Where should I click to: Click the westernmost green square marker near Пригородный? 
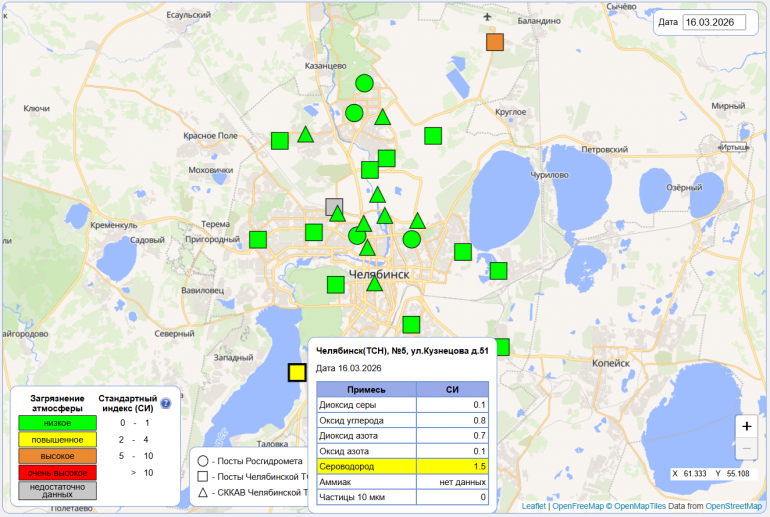(x=258, y=239)
